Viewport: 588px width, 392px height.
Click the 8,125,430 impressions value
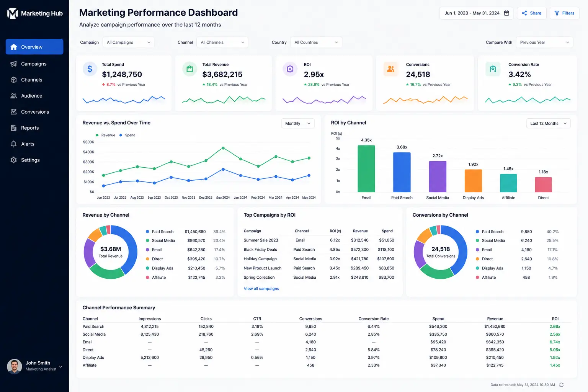[x=150, y=334]
